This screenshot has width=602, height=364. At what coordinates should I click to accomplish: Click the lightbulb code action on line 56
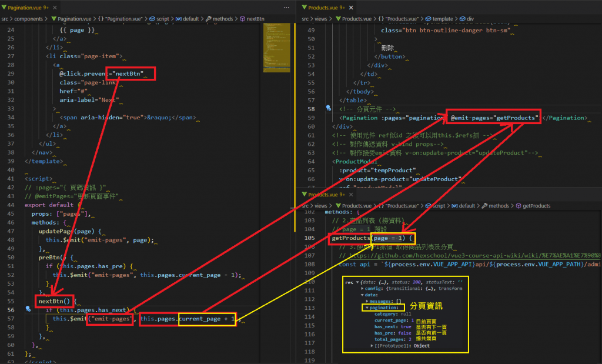point(28,309)
